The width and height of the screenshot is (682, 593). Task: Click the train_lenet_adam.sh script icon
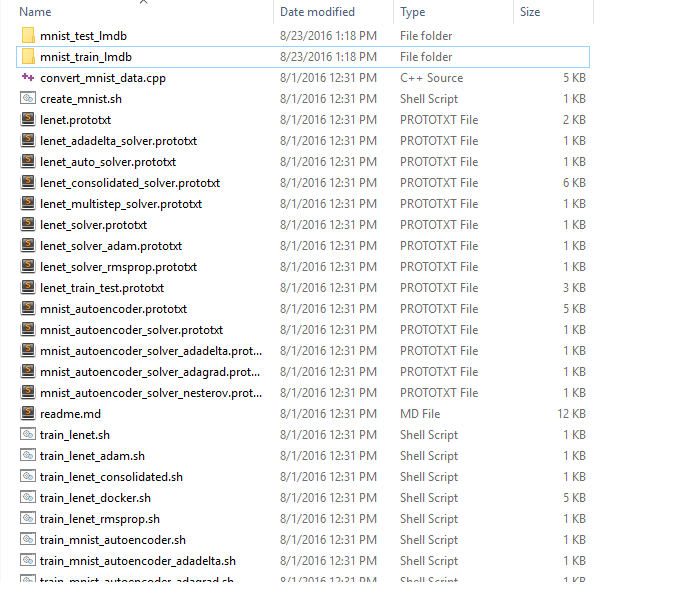pyautogui.click(x=28, y=455)
